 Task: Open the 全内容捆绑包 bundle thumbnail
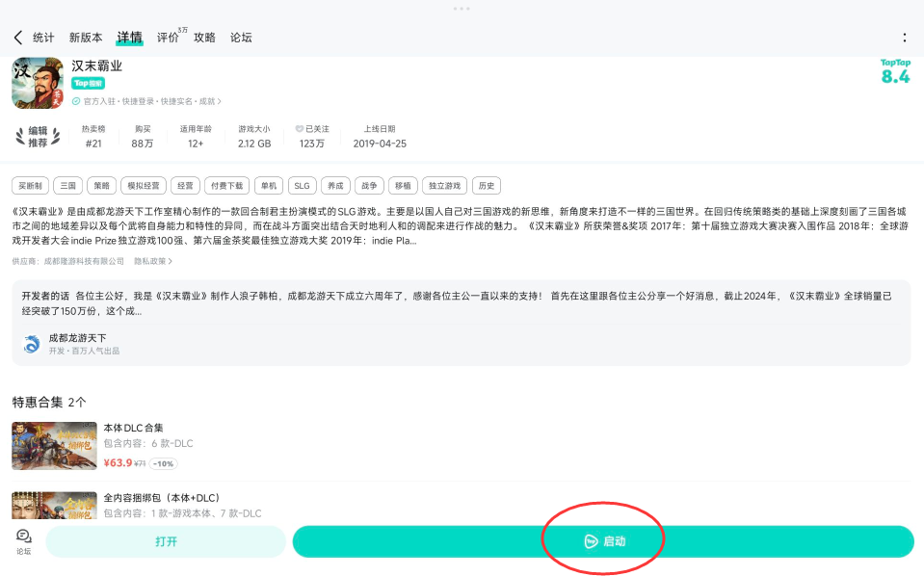[x=54, y=506]
